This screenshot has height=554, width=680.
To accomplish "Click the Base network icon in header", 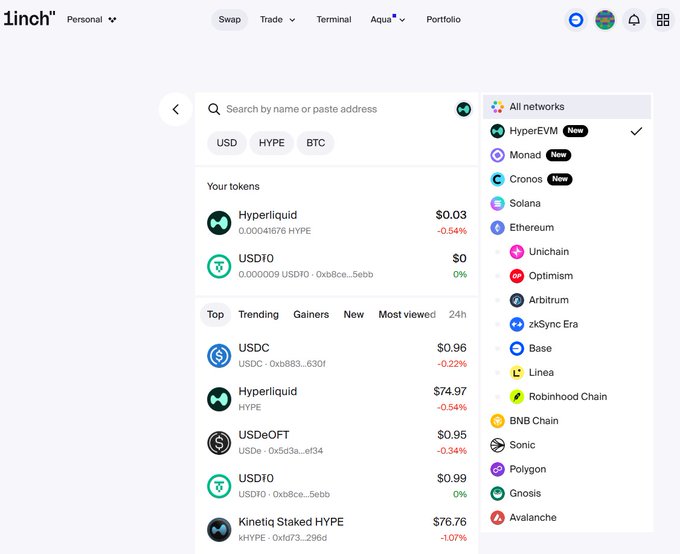I will coord(576,20).
